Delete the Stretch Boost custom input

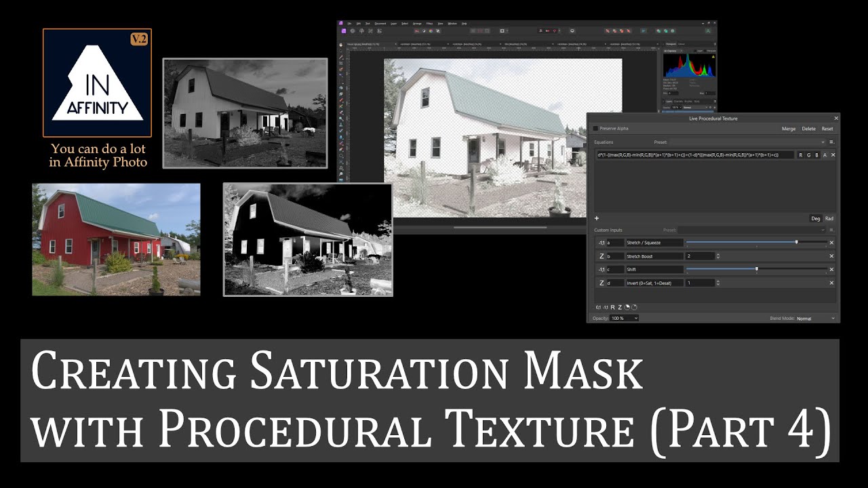(832, 256)
